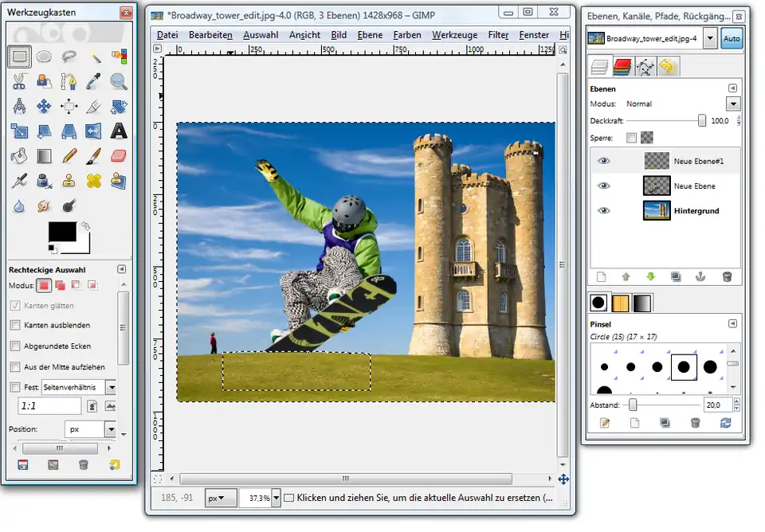Open the zoom percentage dropdown
The height and width of the screenshot is (532, 765).
pos(276,498)
